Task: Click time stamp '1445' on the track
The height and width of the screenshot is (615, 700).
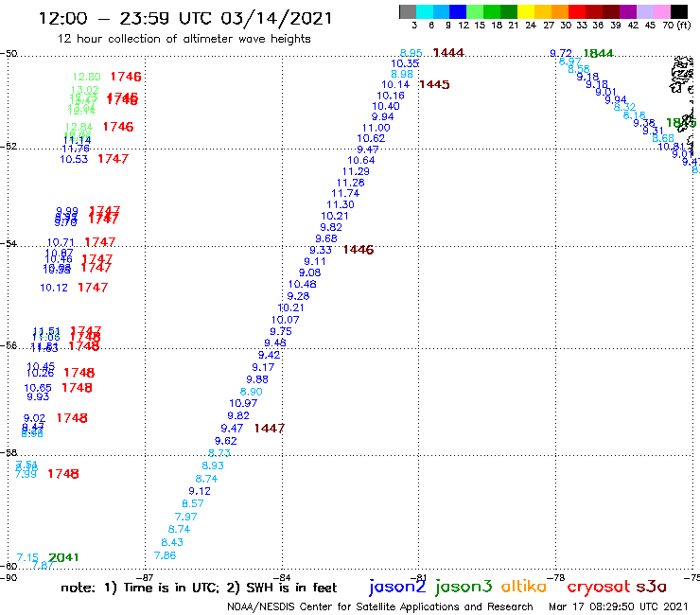Action: [434, 84]
